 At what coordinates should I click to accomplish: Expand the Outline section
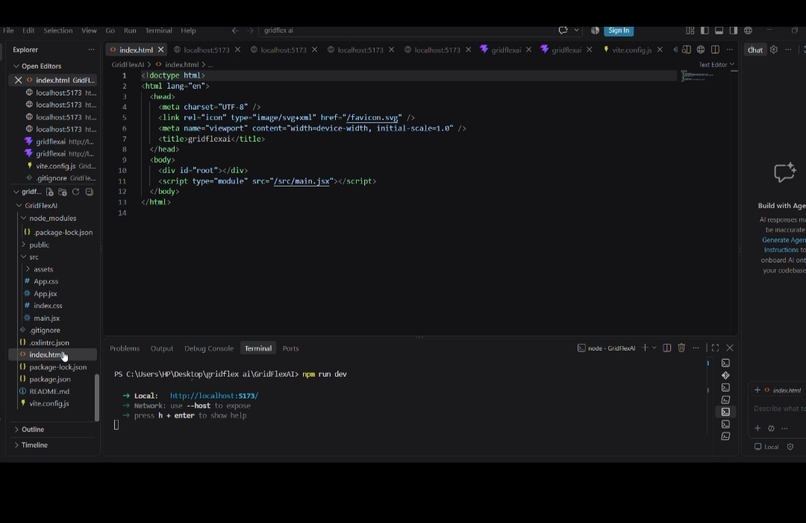click(16, 429)
